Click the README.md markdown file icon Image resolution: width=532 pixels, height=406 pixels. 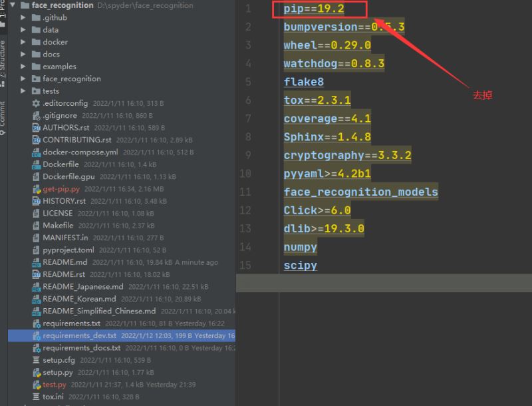(37, 262)
